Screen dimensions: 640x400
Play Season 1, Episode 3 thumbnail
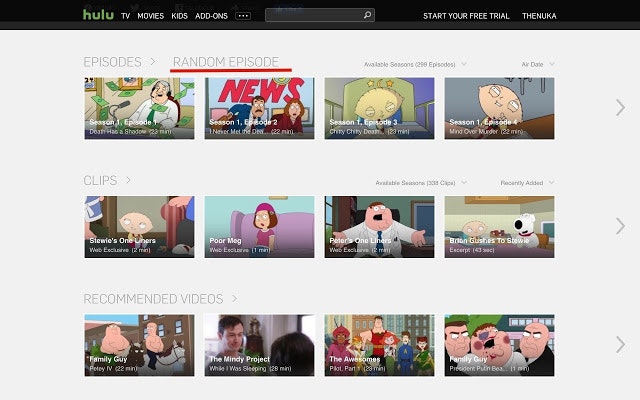point(379,108)
